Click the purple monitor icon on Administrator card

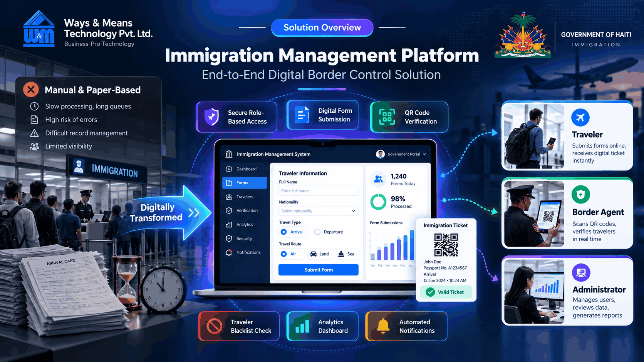[581, 273]
